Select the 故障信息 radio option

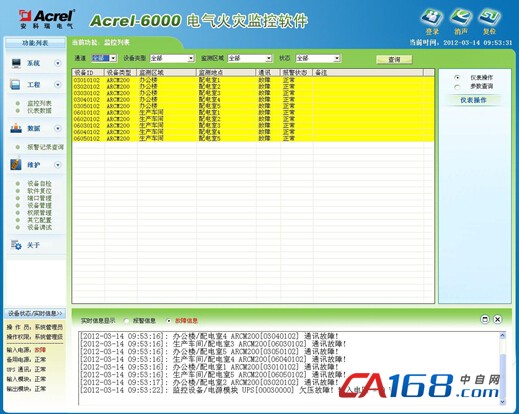(x=169, y=321)
